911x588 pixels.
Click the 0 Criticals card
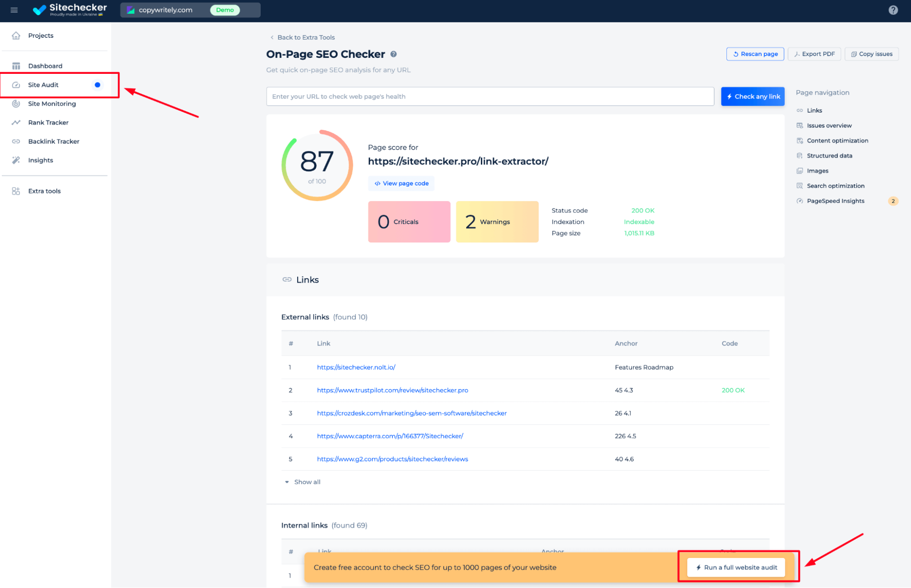coord(409,222)
